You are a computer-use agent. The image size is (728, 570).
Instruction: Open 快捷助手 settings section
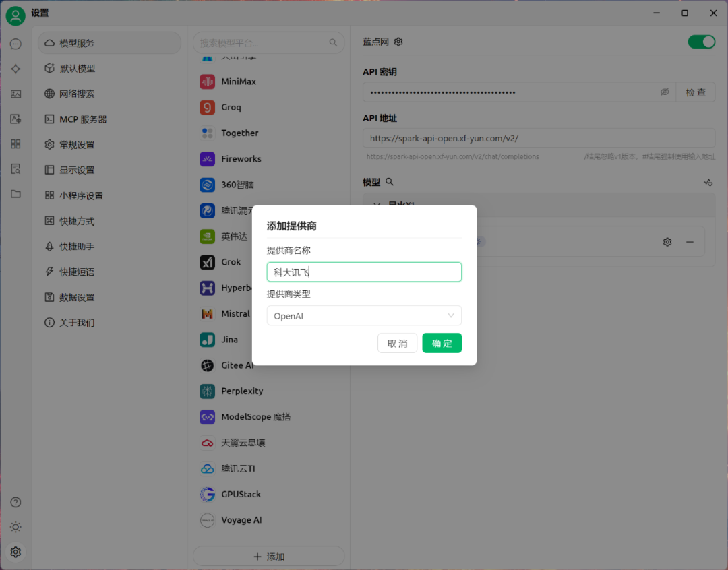pyautogui.click(x=110, y=247)
